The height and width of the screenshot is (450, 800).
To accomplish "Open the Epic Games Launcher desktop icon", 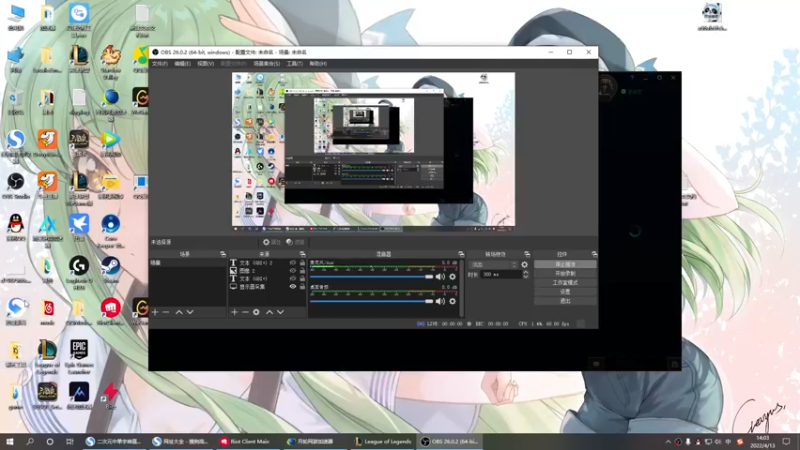I will click(x=79, y=356).
